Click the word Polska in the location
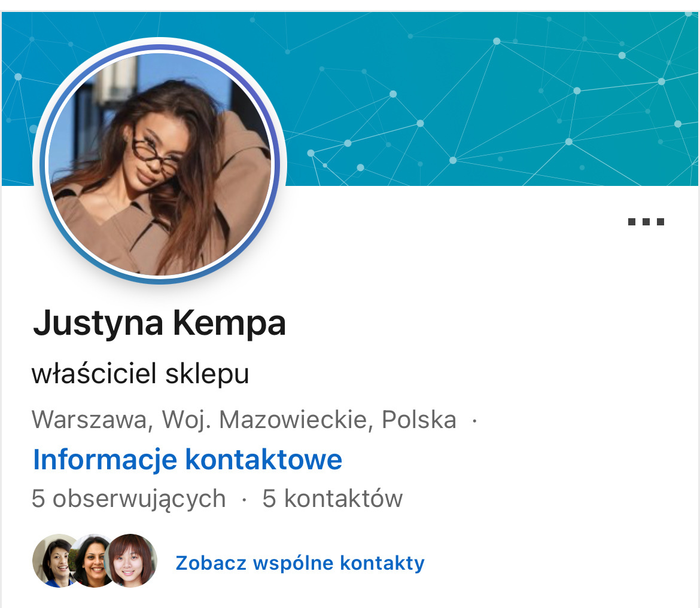700x608 pixels. (419, 419)
